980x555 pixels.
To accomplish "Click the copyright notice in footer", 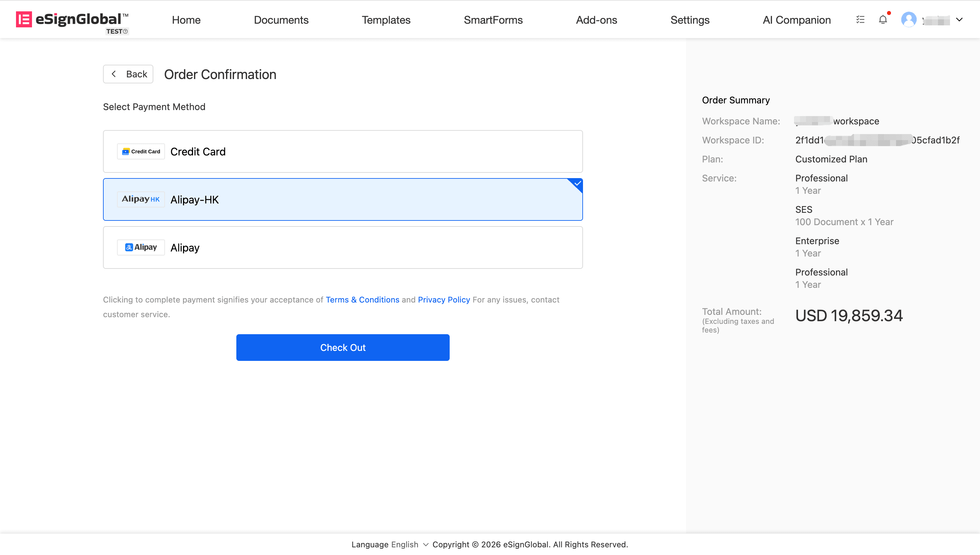I will click(530, 544).
